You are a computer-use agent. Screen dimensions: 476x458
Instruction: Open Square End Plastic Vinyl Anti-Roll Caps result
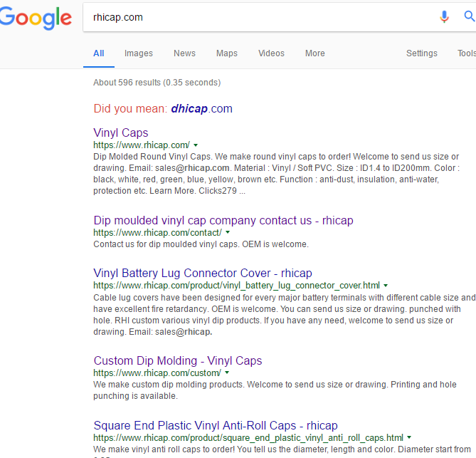tap(216, 425)
